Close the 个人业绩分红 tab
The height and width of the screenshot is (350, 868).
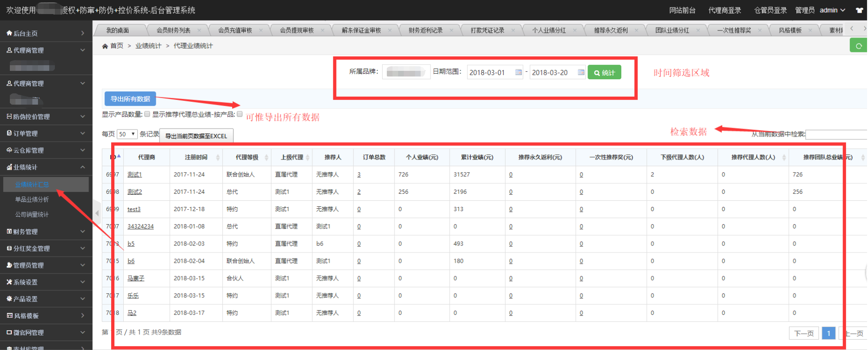(x=575, y=30)
